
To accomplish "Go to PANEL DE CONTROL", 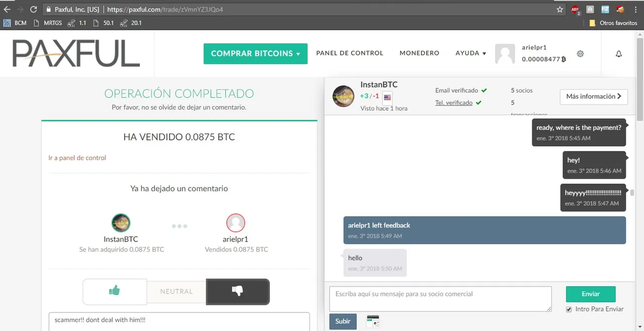I will click(x=350, y=53).
